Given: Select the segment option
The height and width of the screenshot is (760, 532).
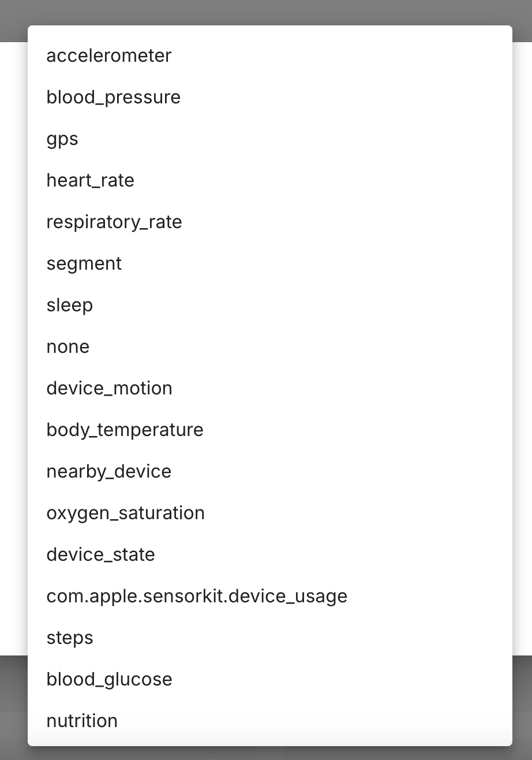Looking at the screenshot, I should pyautogui.click(x=84, y=263).
